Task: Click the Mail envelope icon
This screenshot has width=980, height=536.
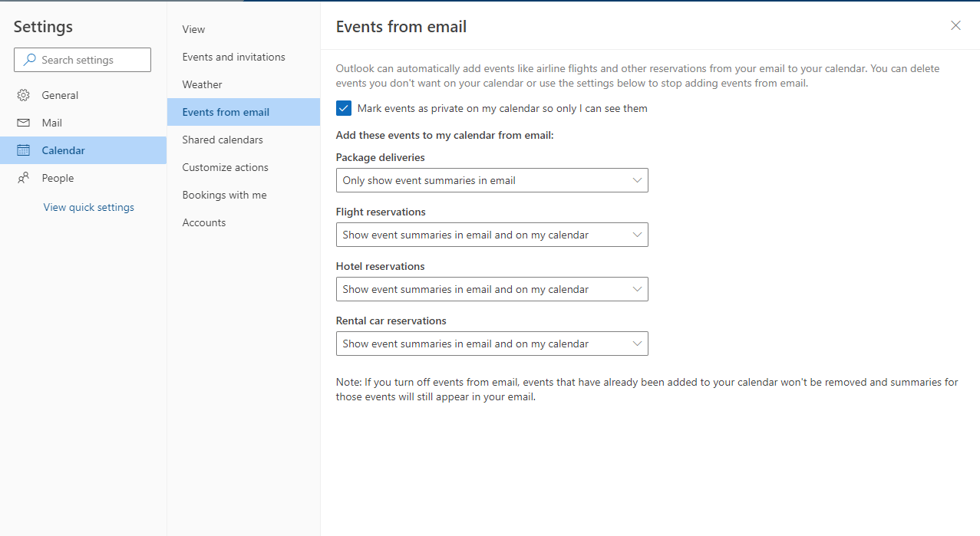Action: [24, 123]
